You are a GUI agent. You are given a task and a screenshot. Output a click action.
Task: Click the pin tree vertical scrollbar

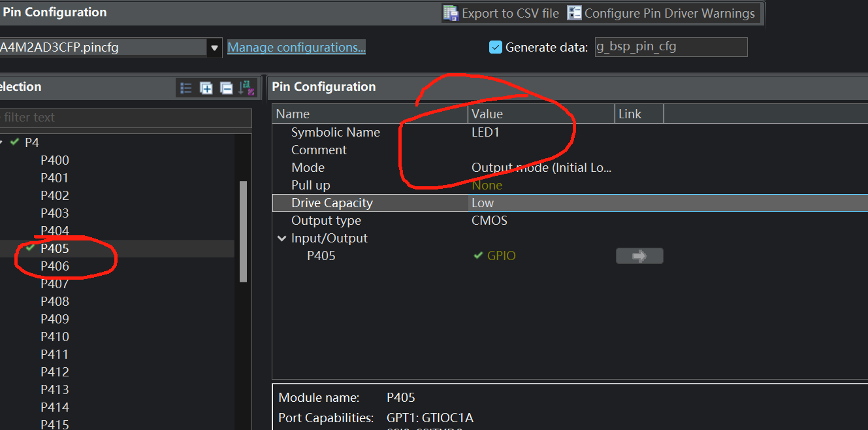click(x=244, y=231)
